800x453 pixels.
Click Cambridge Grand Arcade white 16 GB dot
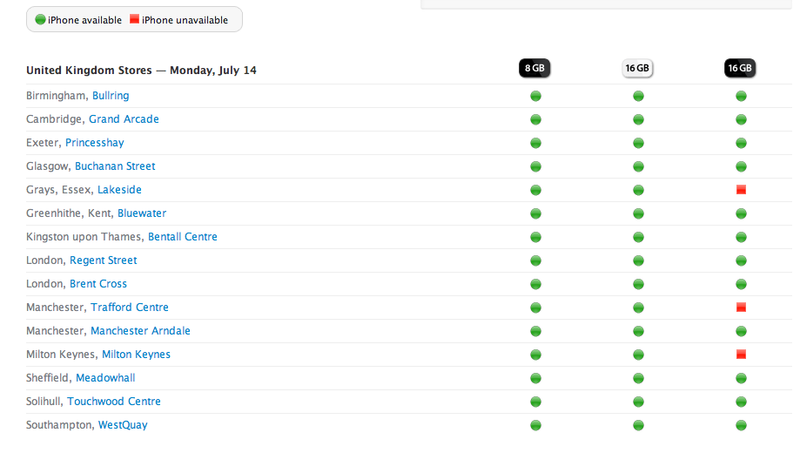pos(638,119)
